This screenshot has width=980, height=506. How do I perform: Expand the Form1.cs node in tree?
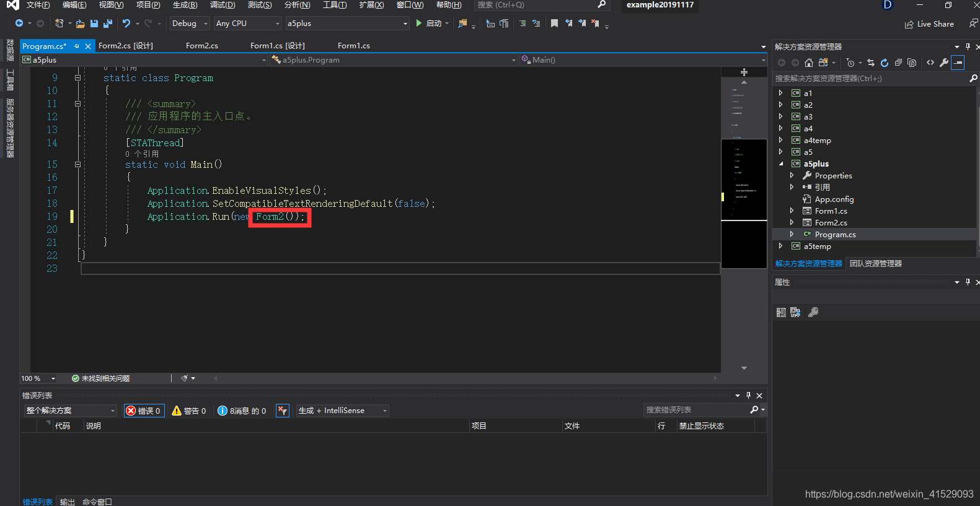(792, 211)
